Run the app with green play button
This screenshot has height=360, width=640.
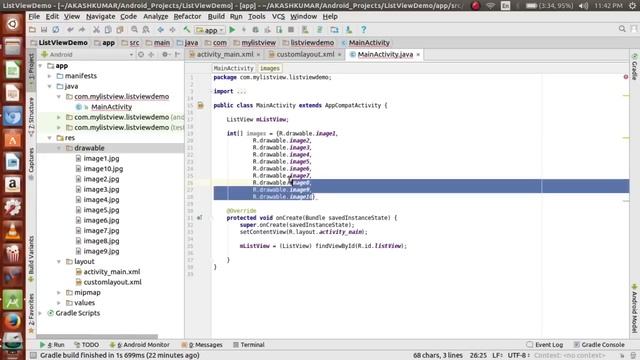[232, 29]
